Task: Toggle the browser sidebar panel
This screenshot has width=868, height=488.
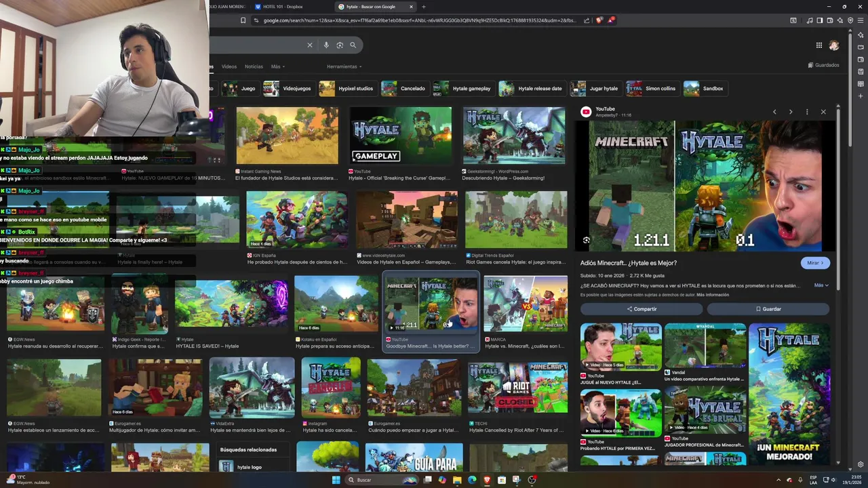Action: pos(820,20)
